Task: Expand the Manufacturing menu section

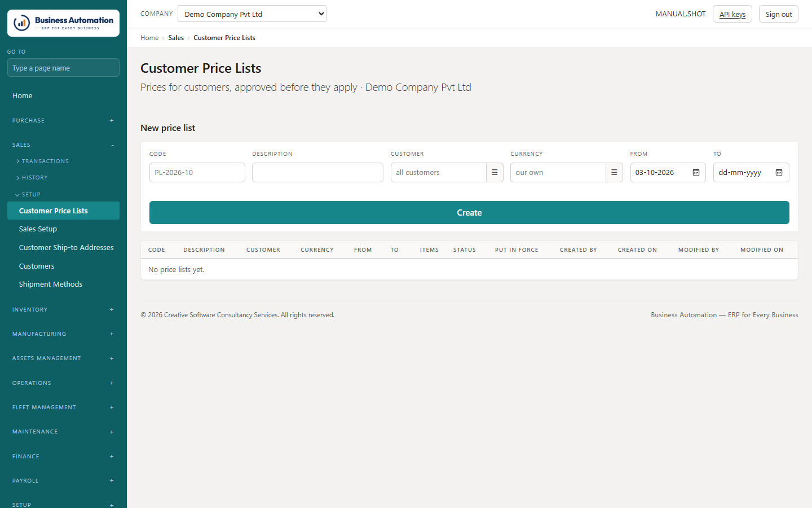Action: (63, 334)
